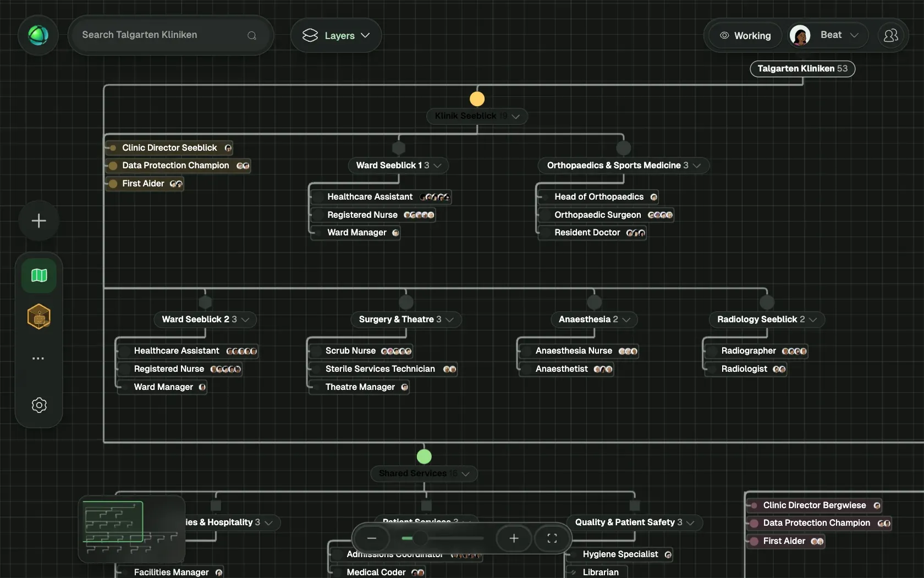Open the members people icon
Image resolution: width=924 pixels, height=578 pixels.
click(x=890, y=35)
